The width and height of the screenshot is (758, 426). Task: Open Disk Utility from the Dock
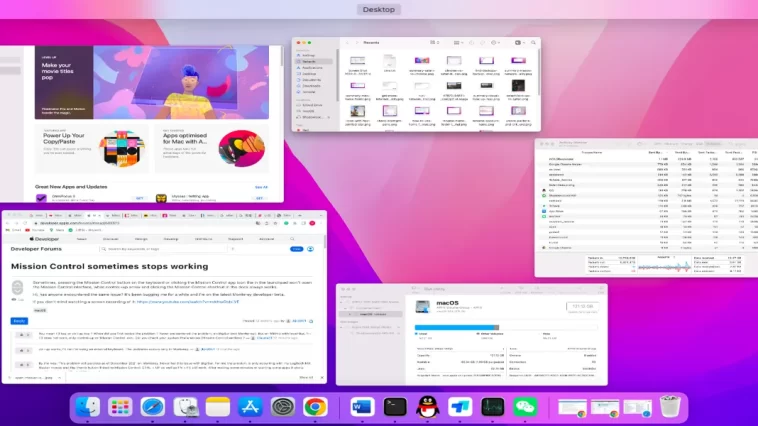pyautogui.click(x=185, y=407)
